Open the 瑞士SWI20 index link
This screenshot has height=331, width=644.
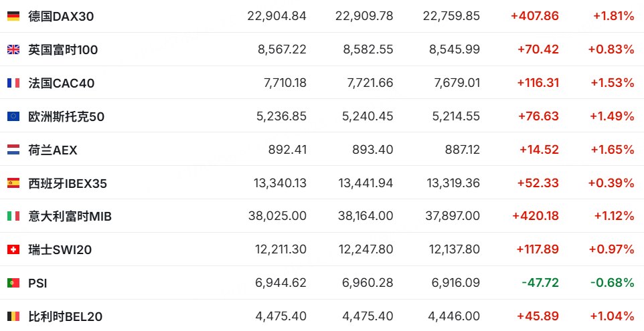click(x=60, y=249)
